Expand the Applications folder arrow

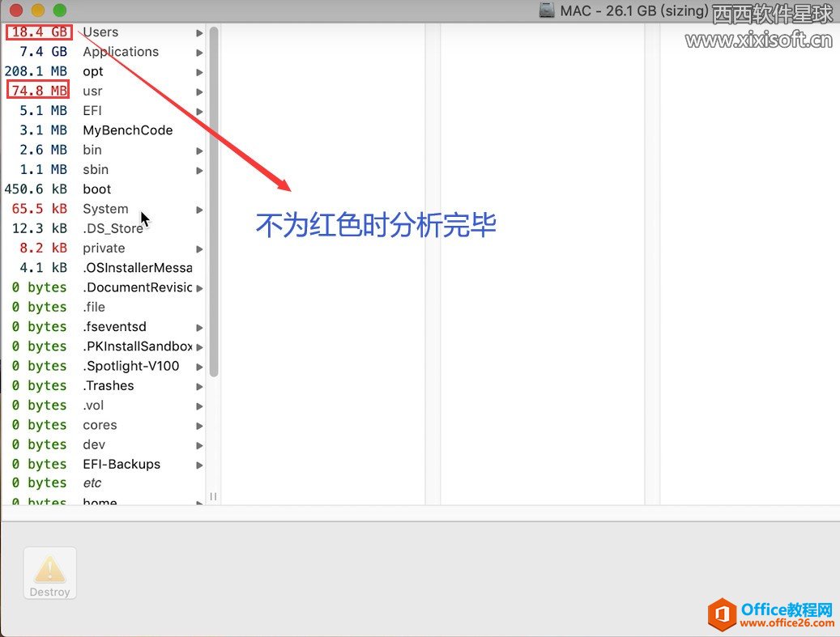tap(199, 53)
